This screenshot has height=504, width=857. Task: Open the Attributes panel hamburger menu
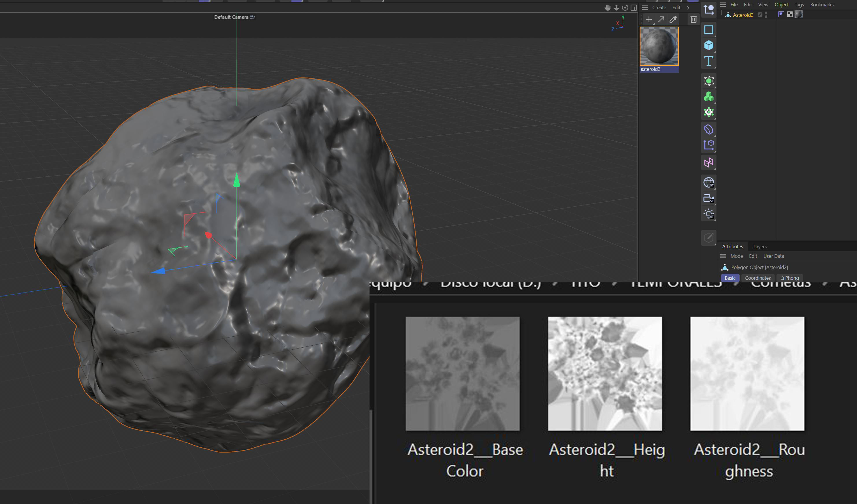pyautogui.click(x=723, y=256)
